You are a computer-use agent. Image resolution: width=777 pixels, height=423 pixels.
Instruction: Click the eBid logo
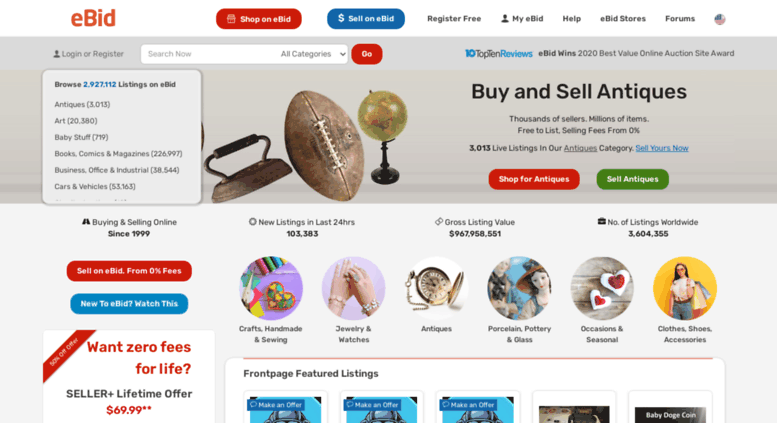tap(93, 18)
